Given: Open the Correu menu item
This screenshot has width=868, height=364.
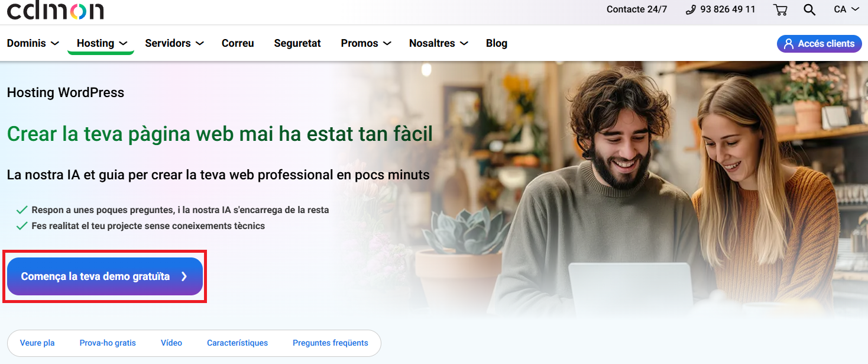Looking at the screenshot, I should (x=238, y=43).
